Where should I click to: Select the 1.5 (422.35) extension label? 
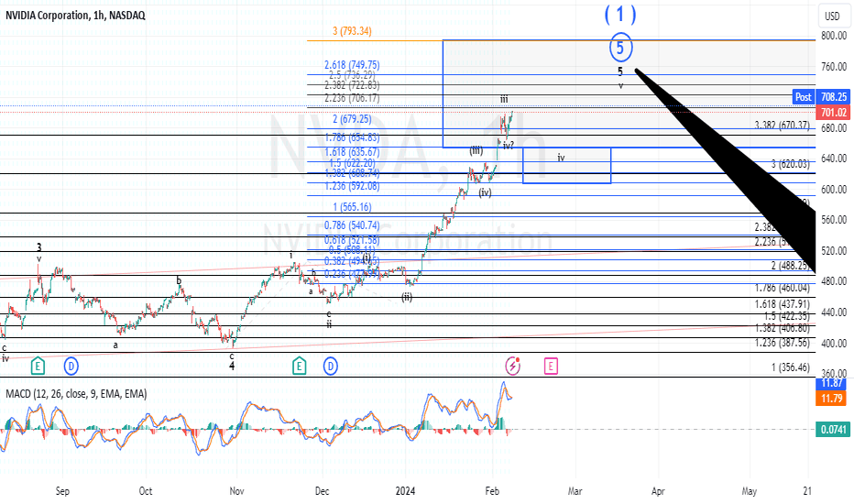786,316
